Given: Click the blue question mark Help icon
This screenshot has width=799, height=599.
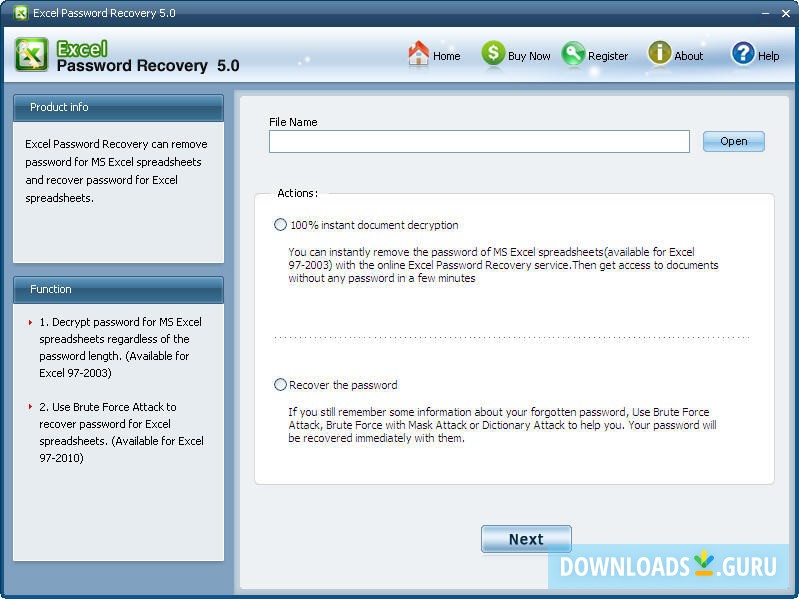Looking at the screenshot, I should coord(743,53).
